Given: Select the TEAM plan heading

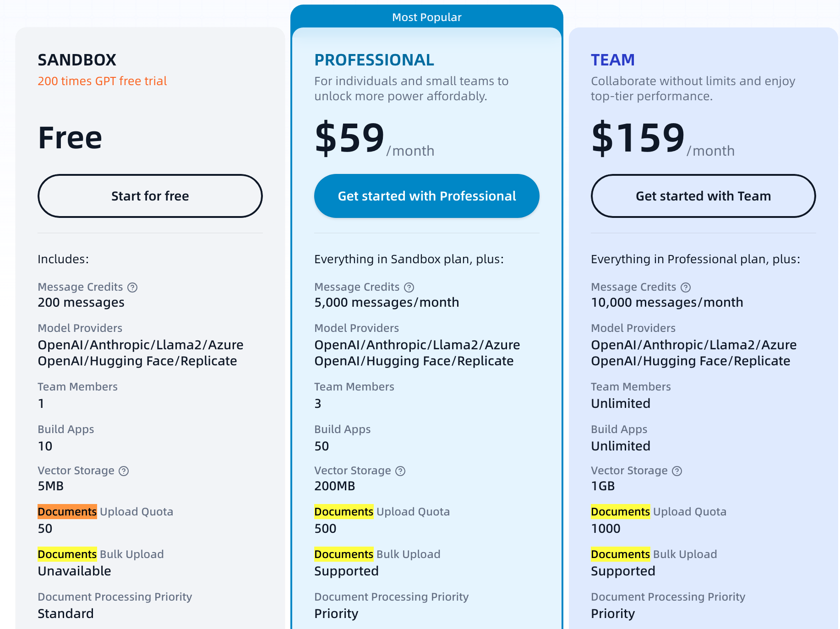Looking at the screenshot, I should coord(613,60).
